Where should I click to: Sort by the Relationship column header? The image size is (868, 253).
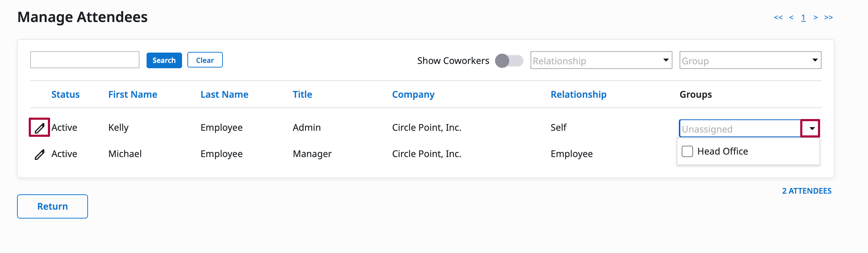[x=578, y=95]
